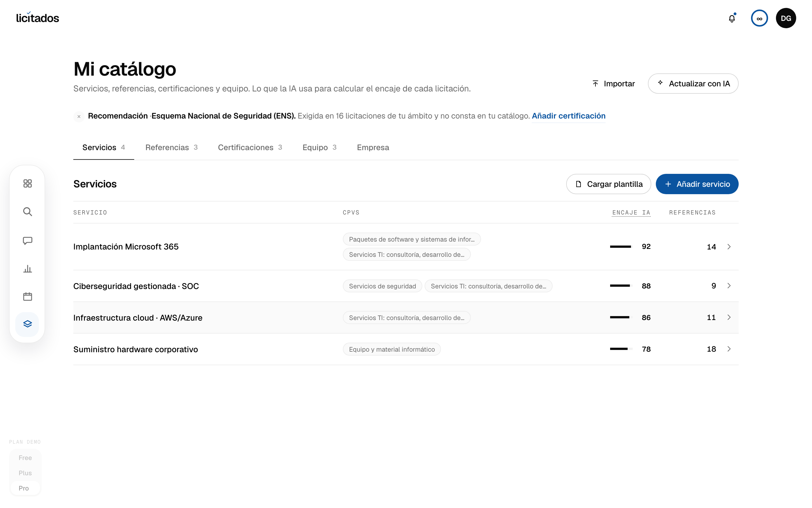
Task: Follow the Añadir certificación link
Action: pos(569,116)
